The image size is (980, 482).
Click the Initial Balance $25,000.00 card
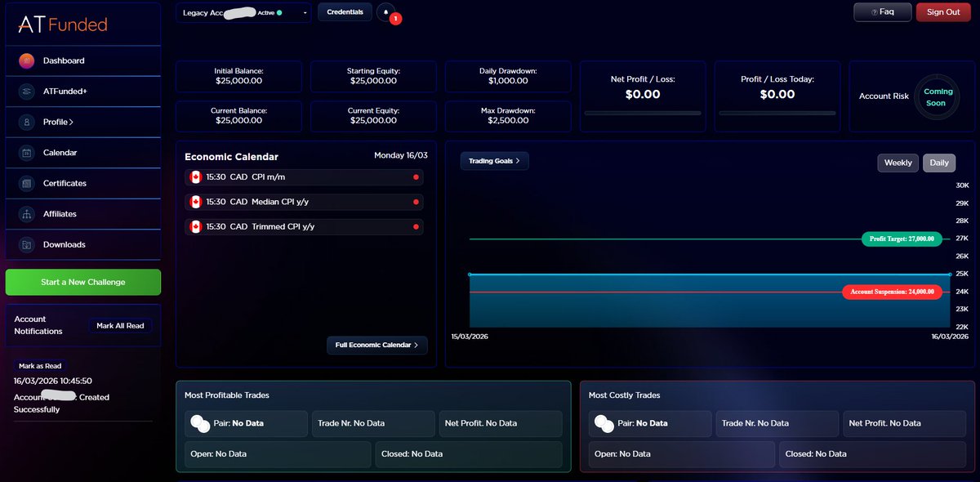click(238, 77)
